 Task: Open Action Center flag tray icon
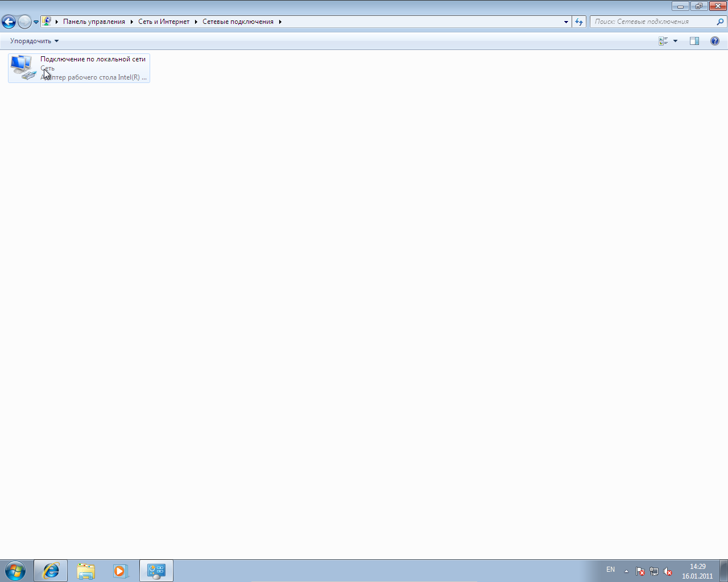click(640, 571)
